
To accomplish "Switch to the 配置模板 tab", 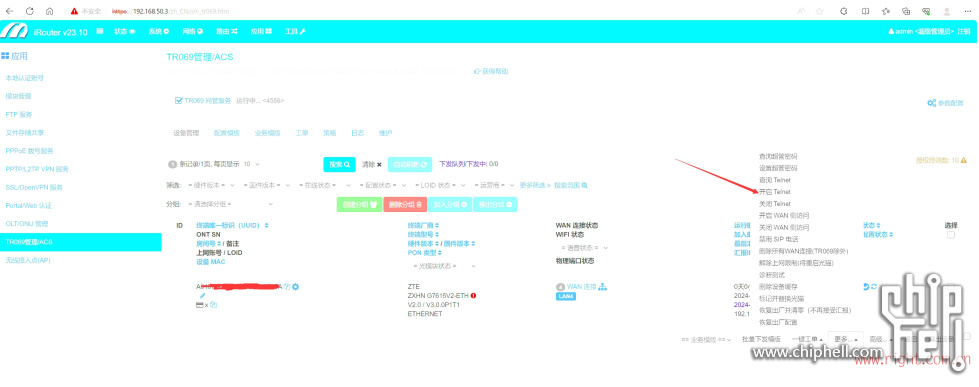I will coord(227,133).
